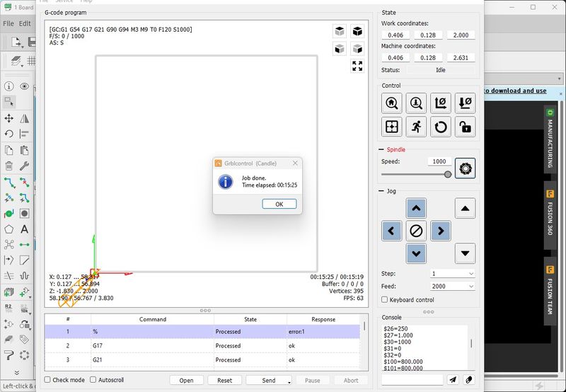
Task: Open the FUSION 360 side tab
Action: click(550, 214)
